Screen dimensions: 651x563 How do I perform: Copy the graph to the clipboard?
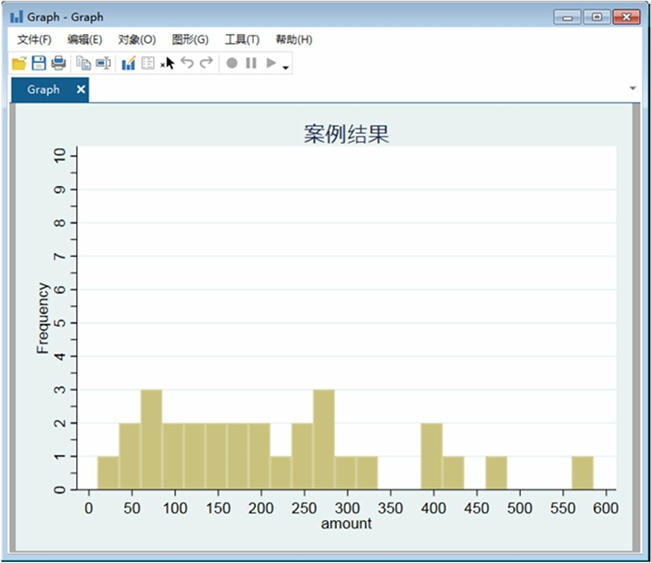tap(83, 63)
